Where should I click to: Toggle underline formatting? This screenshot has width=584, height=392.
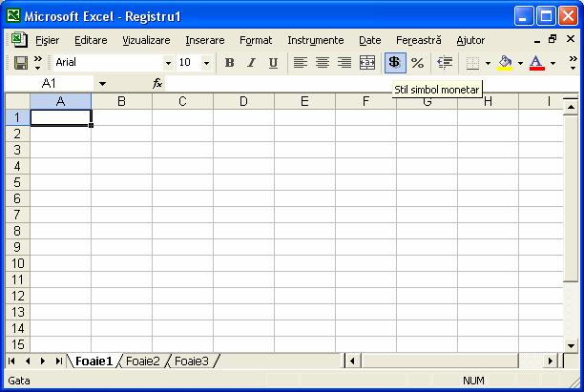click(273, 63)
